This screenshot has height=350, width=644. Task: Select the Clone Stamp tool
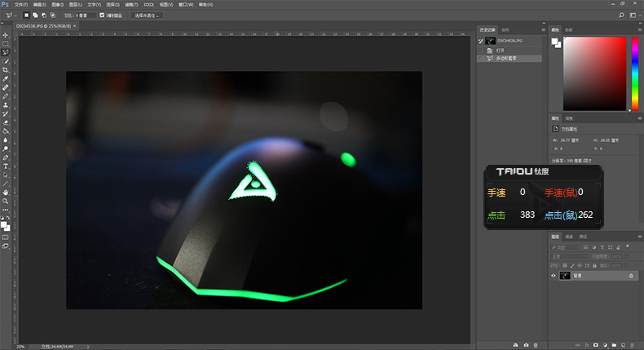click(x=6, y=105)
